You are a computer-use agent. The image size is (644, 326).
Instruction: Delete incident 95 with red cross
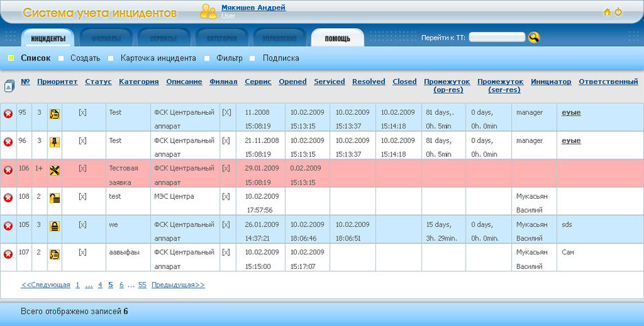(x=8, y=114)
